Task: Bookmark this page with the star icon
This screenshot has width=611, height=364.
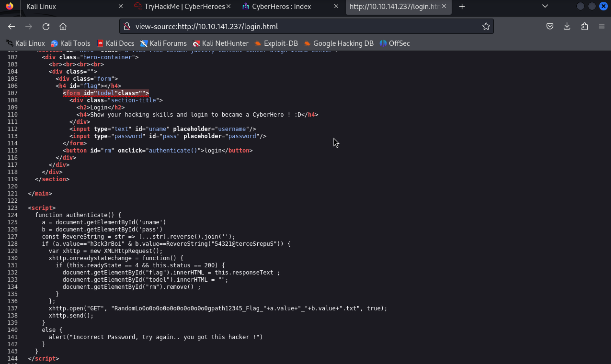Action: (x=486, y=26)
